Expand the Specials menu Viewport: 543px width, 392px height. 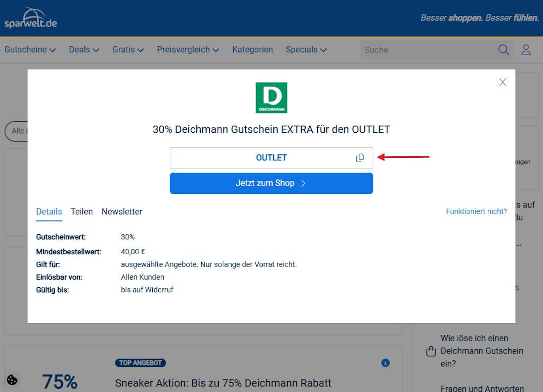point(306,50)
